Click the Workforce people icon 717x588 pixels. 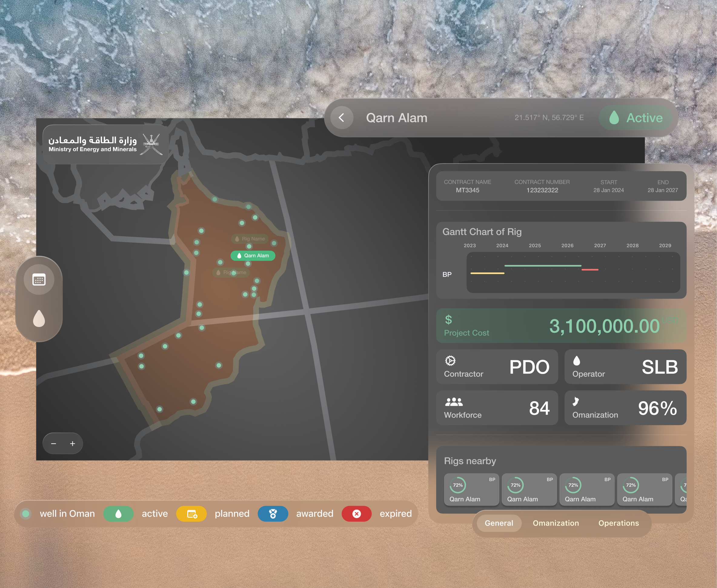click(x=454, y=402)
